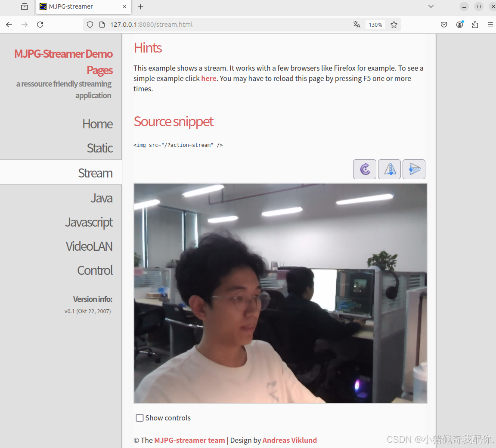Reload the stream page

pyautogui.click(x=40, y=25)
